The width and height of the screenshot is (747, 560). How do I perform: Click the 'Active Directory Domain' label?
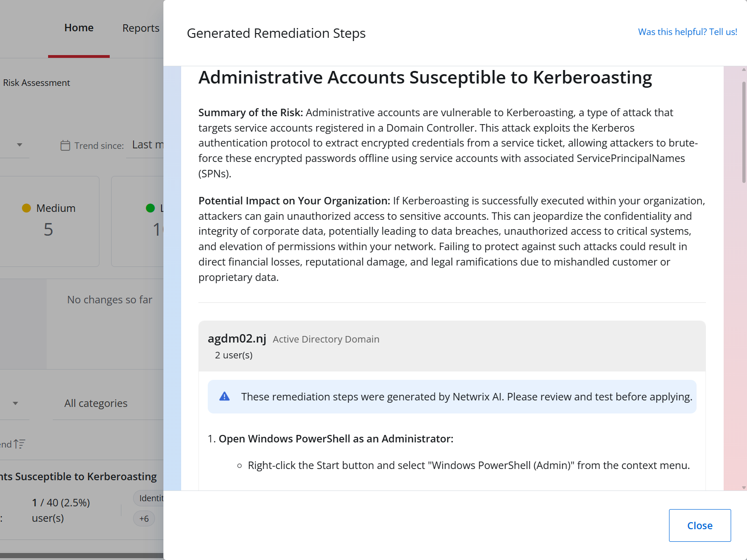coord(326,339)
